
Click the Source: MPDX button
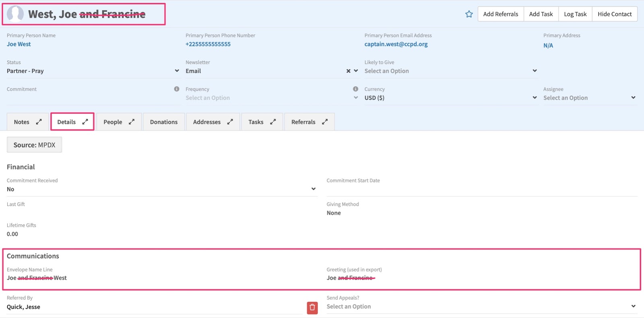coord(34,145)
